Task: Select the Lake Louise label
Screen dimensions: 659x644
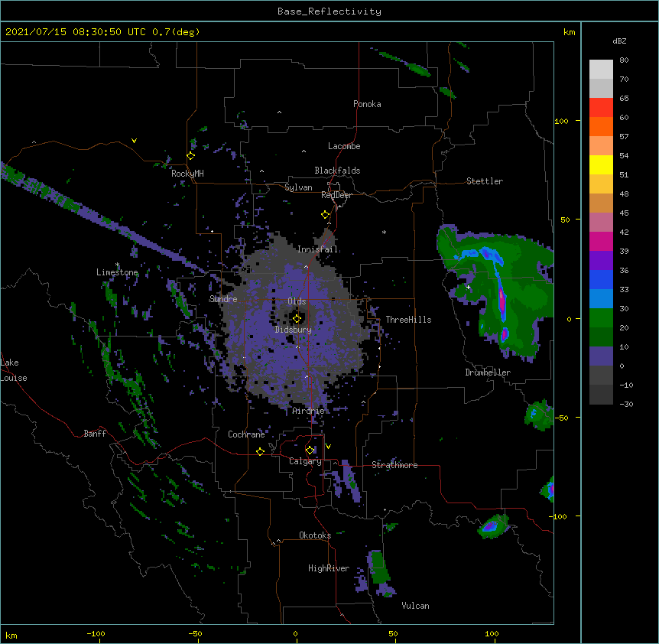Action: [x=14, y=370]
